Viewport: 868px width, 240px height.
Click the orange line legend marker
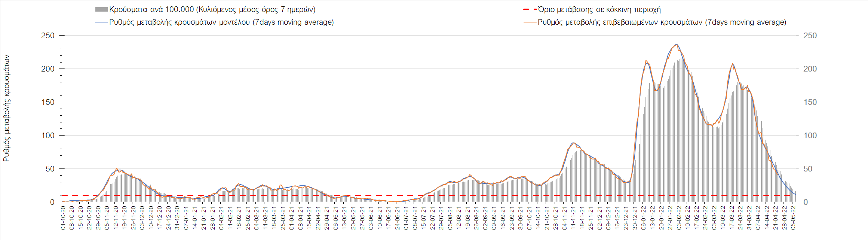pos(530,22)
